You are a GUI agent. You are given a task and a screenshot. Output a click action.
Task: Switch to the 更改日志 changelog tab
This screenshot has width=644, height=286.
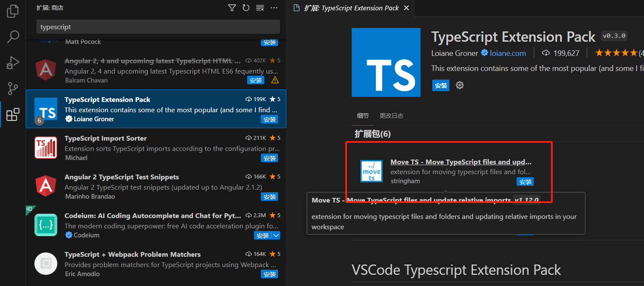pos(391,116)
